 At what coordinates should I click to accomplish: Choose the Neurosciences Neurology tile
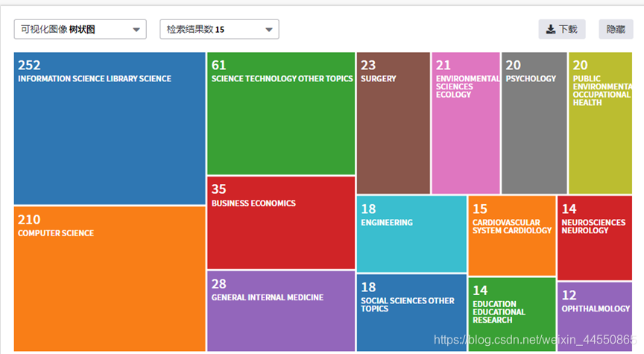[595, 238]
